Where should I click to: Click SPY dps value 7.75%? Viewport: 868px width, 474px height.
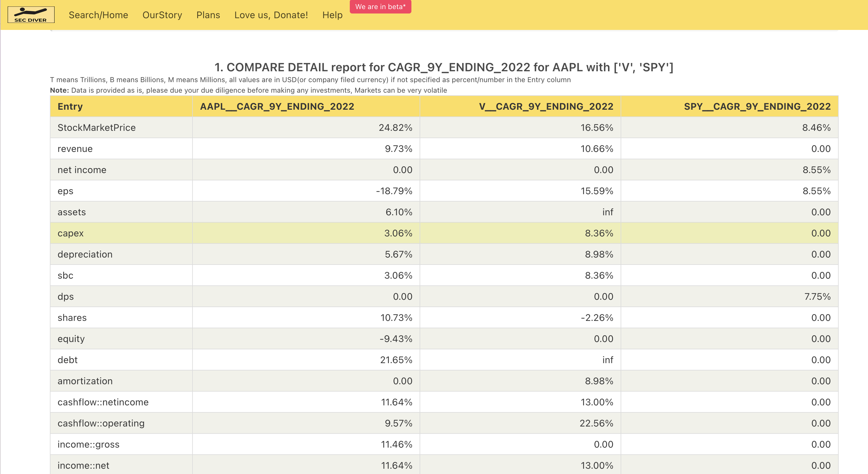pos(818,297)
